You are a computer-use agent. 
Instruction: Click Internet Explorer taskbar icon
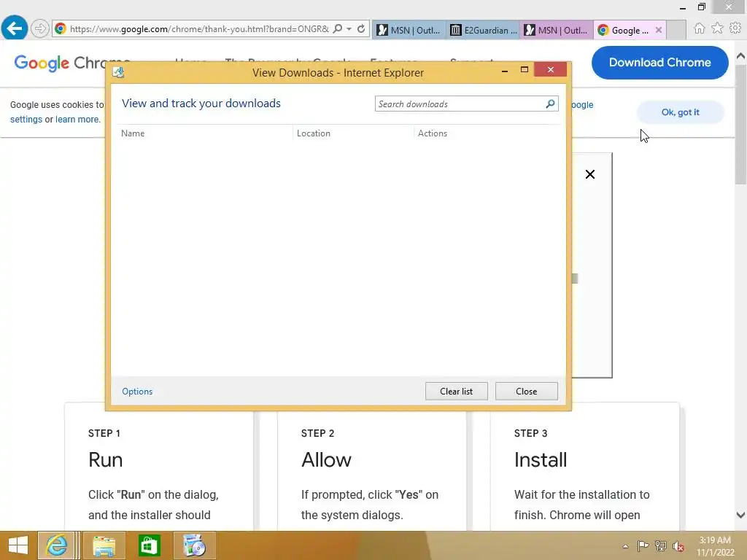tap(56, 545)
